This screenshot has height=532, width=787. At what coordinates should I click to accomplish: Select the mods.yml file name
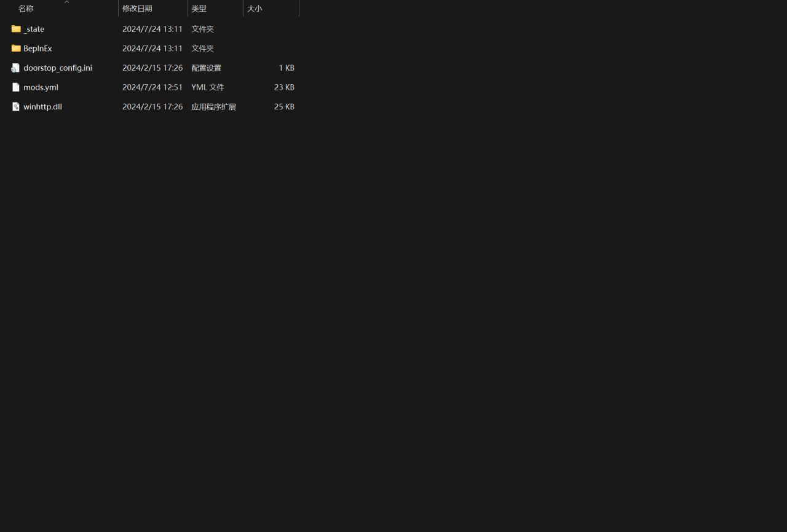pyautogui.click(x=41, y=87)
